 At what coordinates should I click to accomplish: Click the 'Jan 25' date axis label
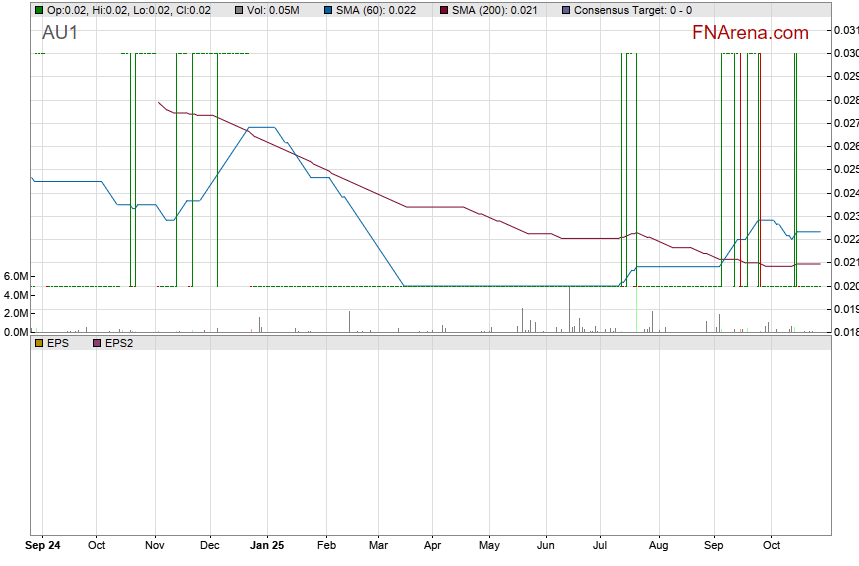pos(267,546)
